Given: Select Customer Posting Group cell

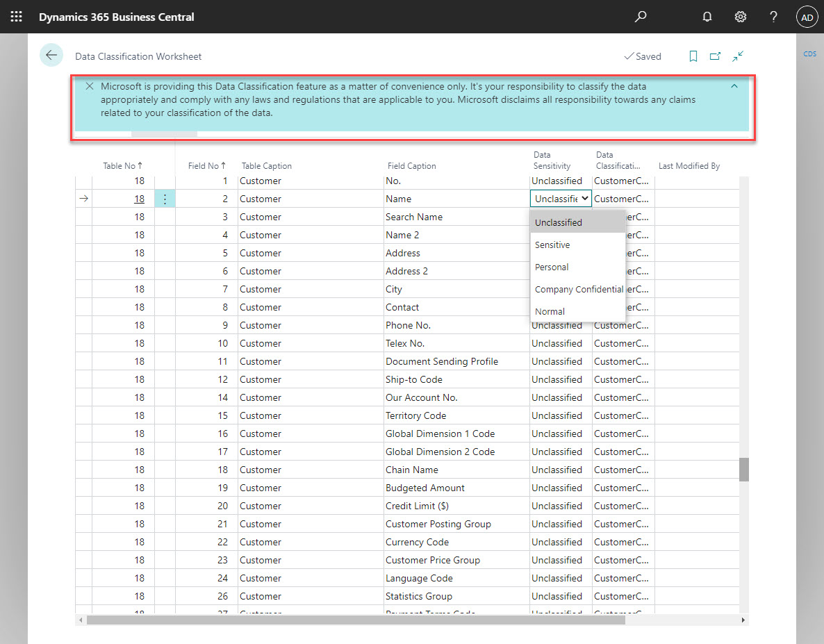Looking at the screenshot, I should tap(456, 525).
